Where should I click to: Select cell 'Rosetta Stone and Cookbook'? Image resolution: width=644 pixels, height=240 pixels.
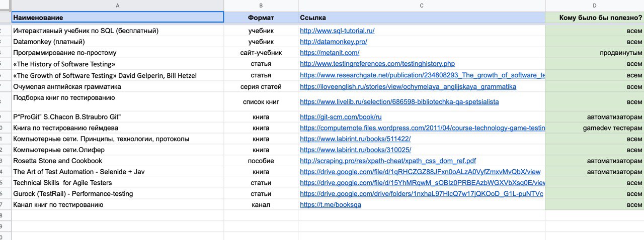[118, 161]
